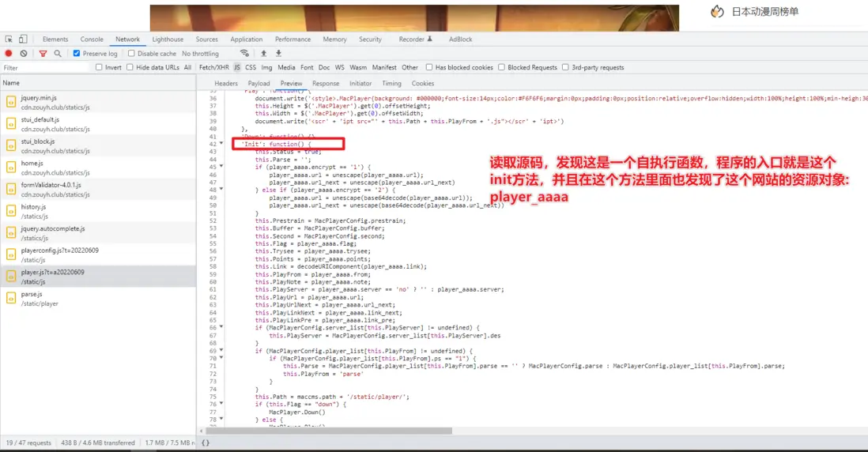Switch to the Elements panel tab

pyautogui.click(x=55, y=40)
